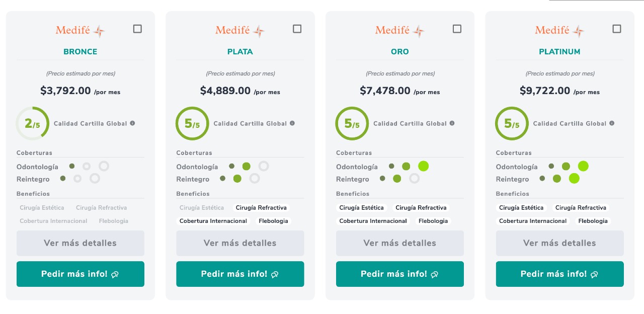
Task: Tick the compare checkbox on the BRONCE plan
Action: (137, 29)
